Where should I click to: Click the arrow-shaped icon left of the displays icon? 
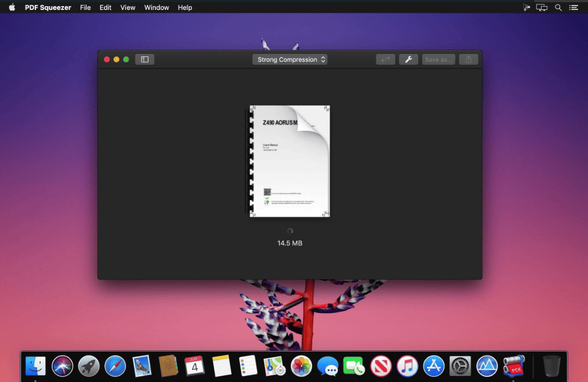527,8
